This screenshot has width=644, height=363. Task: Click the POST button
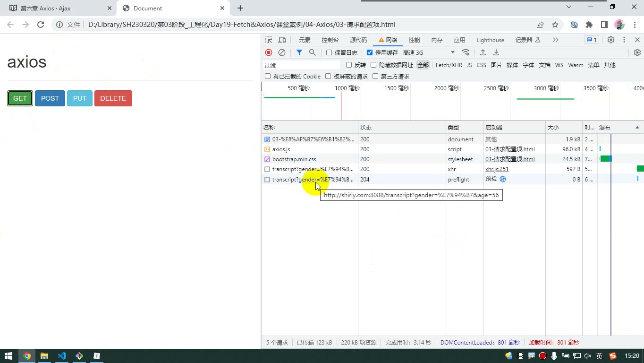(50, 98)
